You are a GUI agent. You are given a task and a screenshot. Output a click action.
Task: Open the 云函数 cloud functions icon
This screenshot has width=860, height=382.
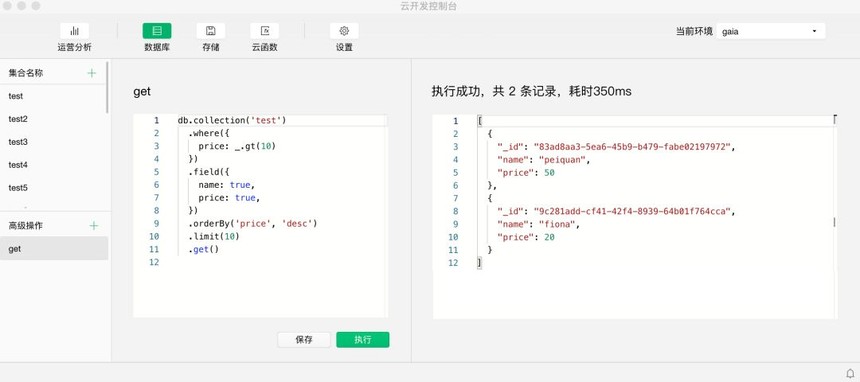(264, 31)
